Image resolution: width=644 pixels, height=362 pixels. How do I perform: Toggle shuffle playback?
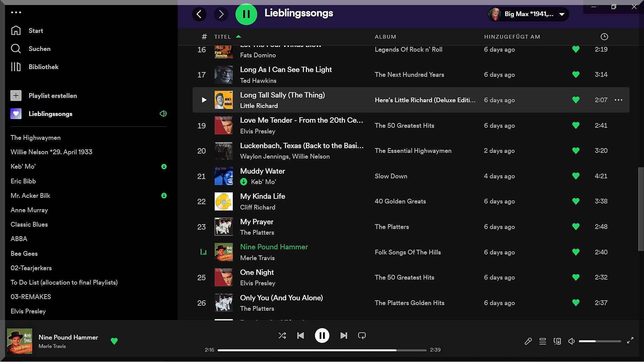click(x=282, y=336)
